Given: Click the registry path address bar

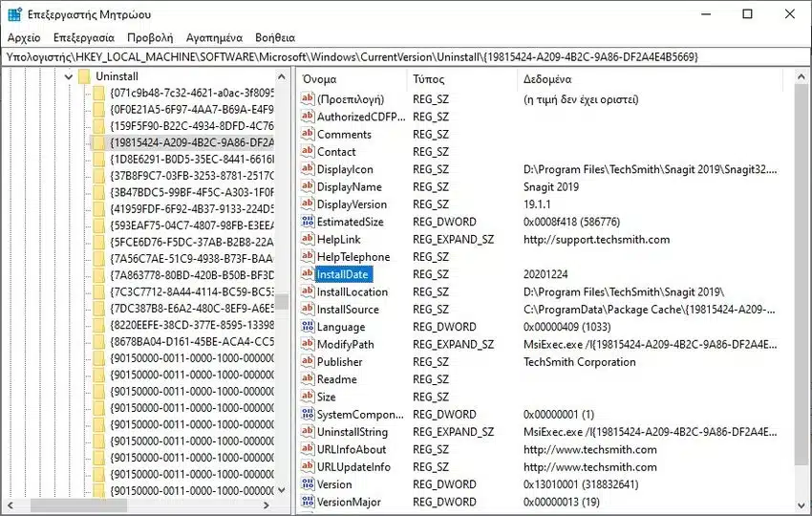Looking at the screenshot, I should click(x=406, y=57).
